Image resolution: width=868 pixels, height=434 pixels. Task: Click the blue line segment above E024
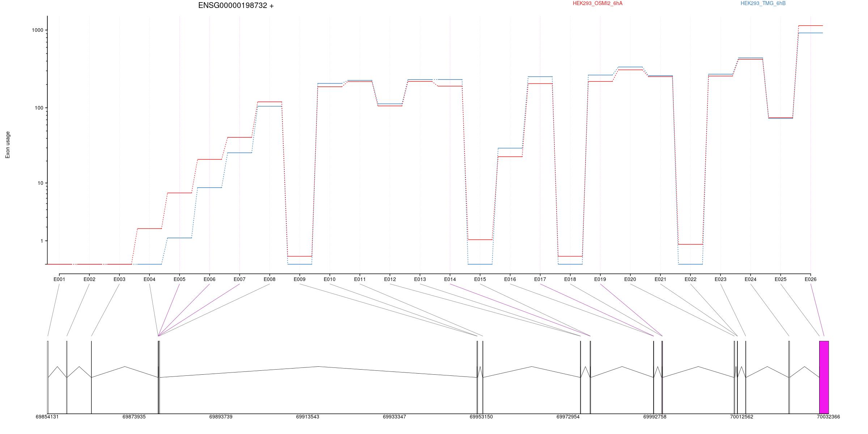coord(750,58)
